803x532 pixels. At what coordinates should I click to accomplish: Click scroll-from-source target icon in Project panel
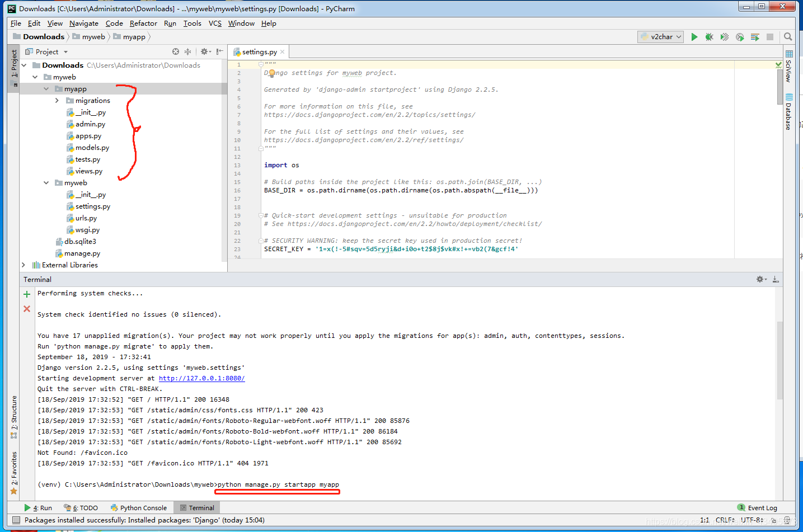point(176,51)
